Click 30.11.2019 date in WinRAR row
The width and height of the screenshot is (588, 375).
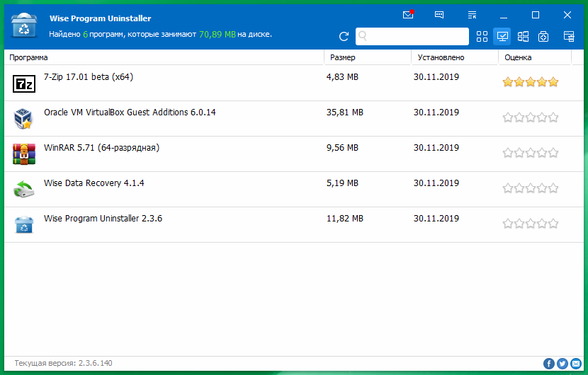436,148
